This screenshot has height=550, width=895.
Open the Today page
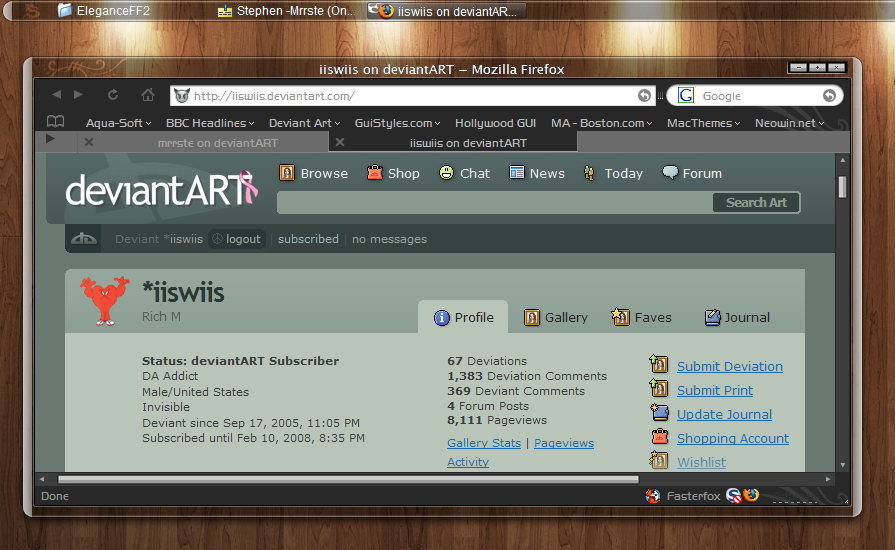click(612, 173)
